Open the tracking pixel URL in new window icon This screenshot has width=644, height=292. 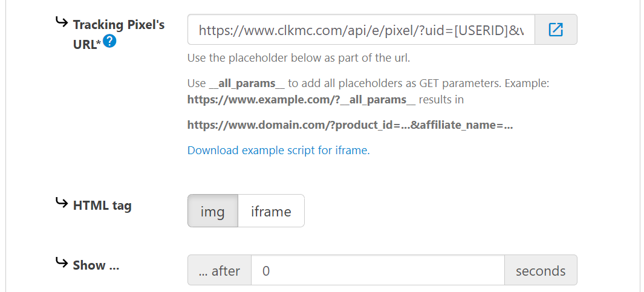point(556,30)
